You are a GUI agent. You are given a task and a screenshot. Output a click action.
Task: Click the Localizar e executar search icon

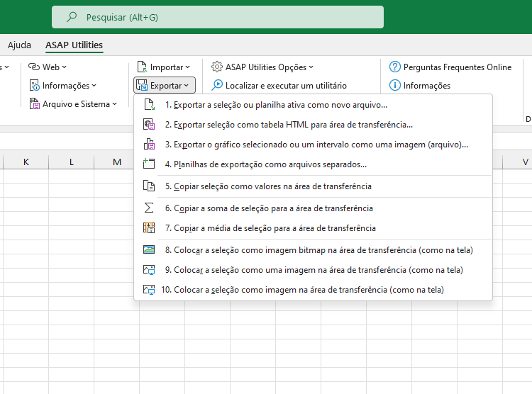point(217,85)
